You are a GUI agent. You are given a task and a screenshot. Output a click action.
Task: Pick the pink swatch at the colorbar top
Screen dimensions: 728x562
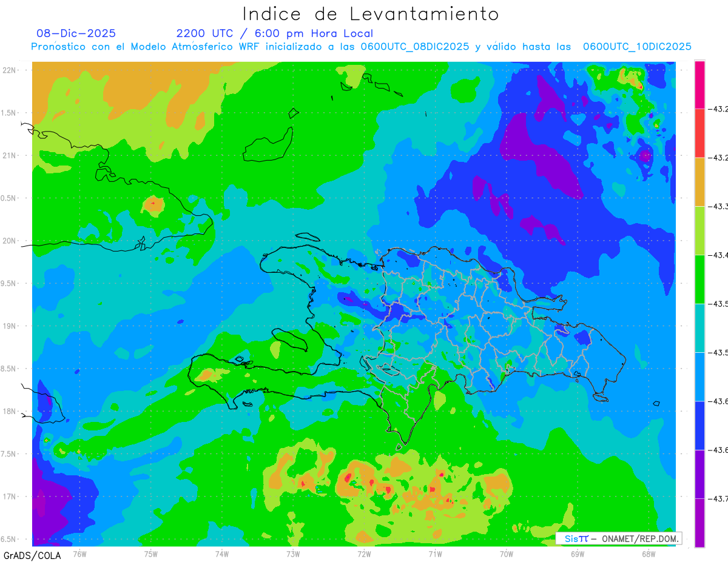coord(699,85)
